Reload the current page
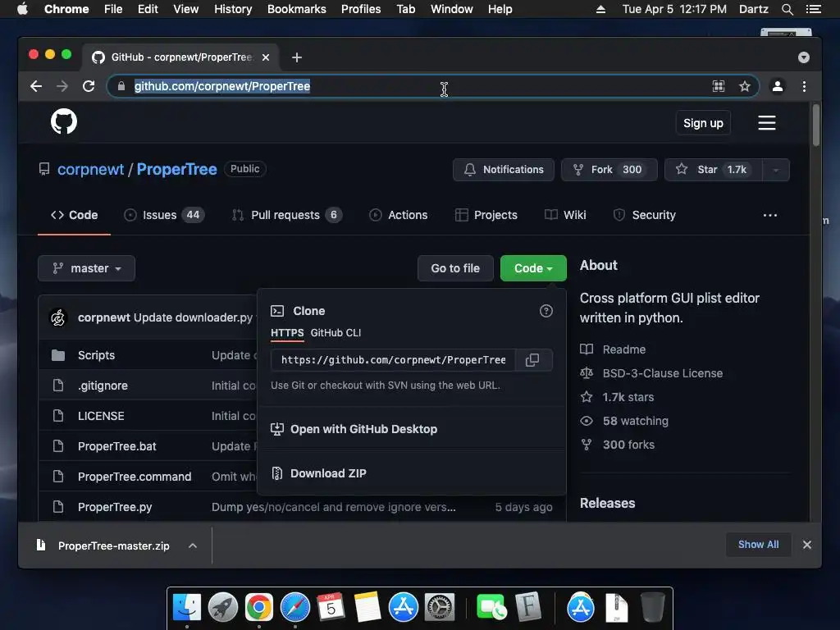This screenshot has height=630, width=840. pos(89,86)
